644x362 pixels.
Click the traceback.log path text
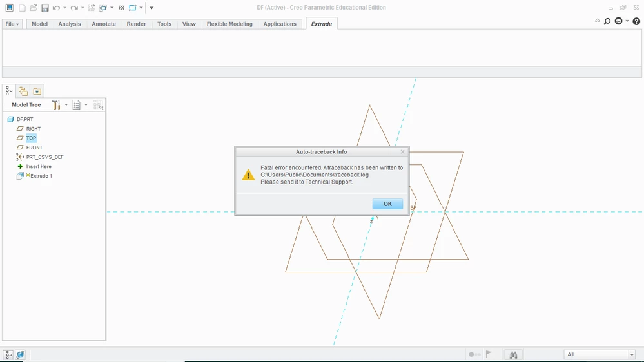click(315, 175)
